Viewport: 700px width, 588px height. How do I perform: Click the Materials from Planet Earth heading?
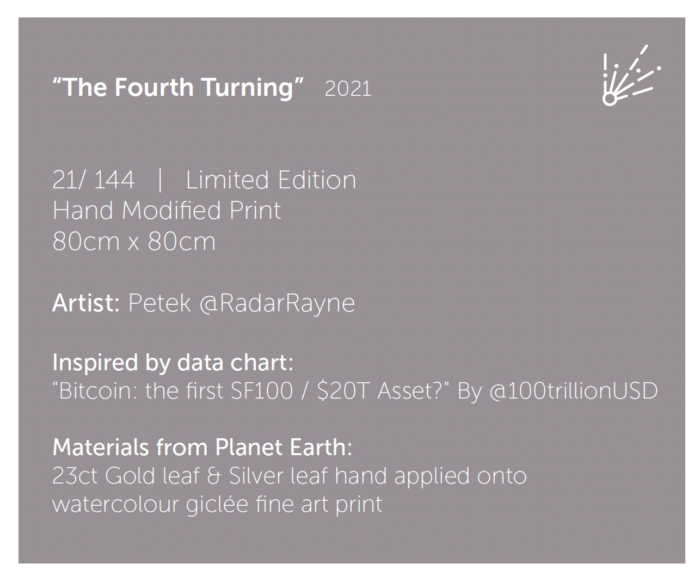[x=202, y=448]
